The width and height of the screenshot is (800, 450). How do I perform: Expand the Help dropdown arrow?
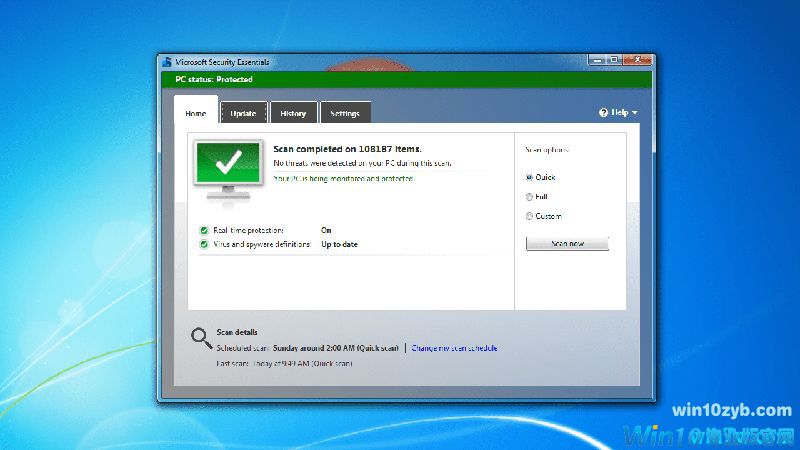pos(634,112)
